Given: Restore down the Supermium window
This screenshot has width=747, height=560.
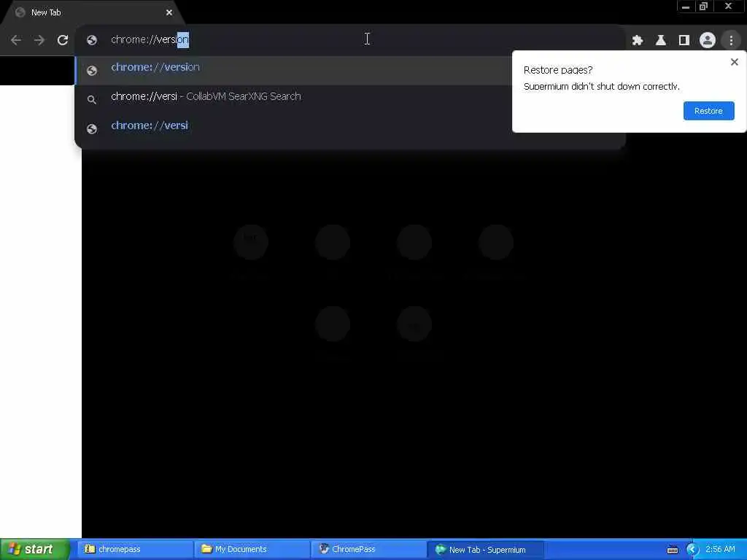Looking at the screenshot, I should pyautogui.click(x=704, y=7).
